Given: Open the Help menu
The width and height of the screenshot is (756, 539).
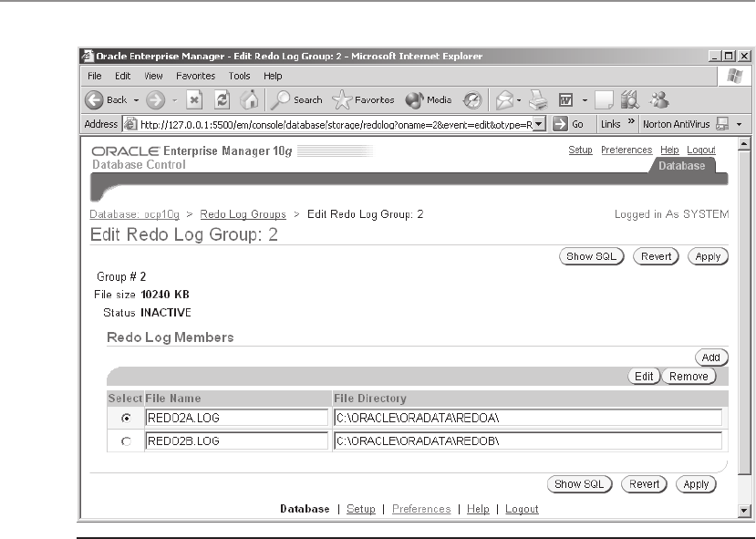Looking at the screenshot, I should point(273,76).
